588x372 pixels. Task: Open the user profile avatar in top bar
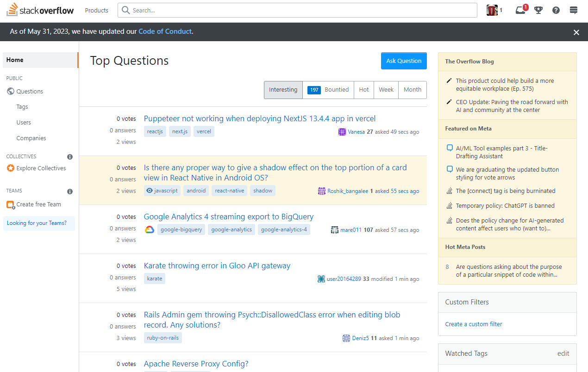pos(492,10)
